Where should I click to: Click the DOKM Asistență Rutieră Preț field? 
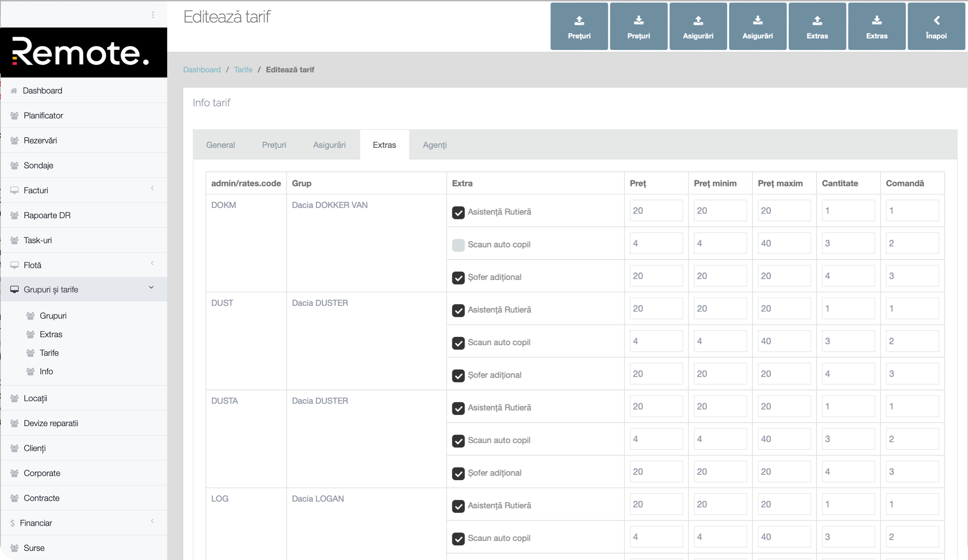(x=656, y=211)
